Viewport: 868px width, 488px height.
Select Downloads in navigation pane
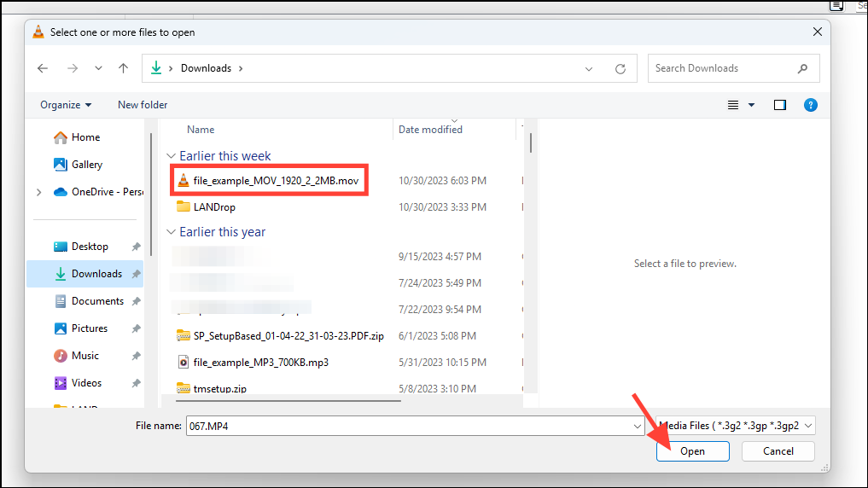[x=85, y=274]
